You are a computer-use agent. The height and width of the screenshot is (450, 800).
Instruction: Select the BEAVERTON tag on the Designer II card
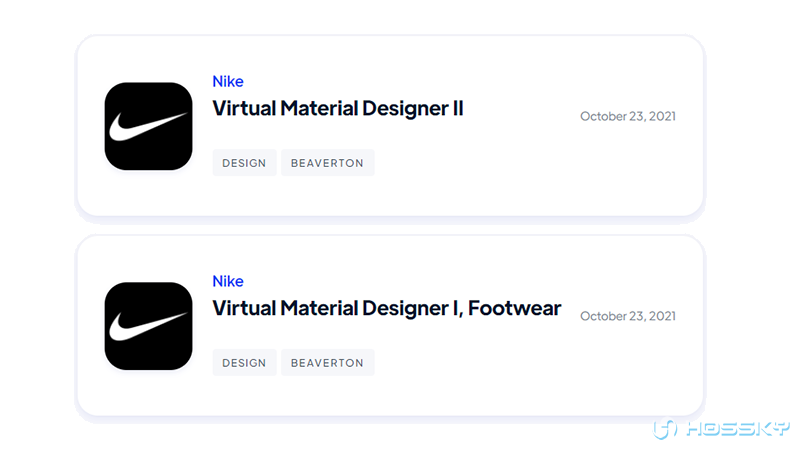coord(328,163)
